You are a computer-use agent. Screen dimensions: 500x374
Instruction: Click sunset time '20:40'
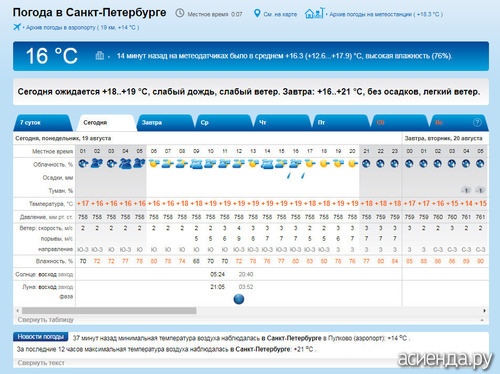[246, 274]
